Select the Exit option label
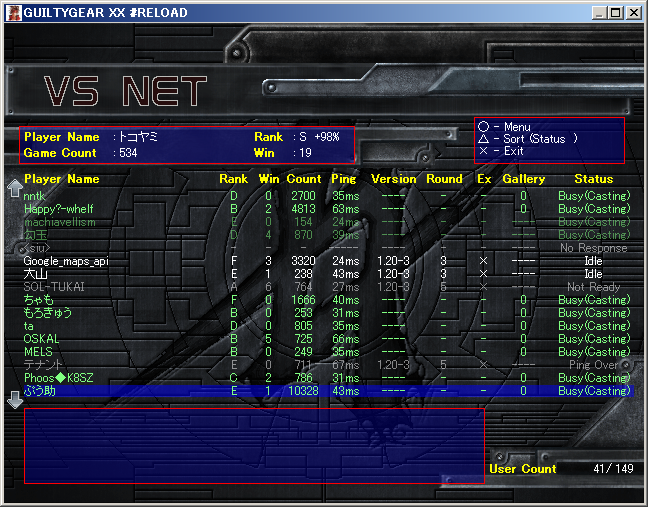Image resolution: width=648 pixels, height=507 pixels. pyautogui.click(x=514, y=151)
